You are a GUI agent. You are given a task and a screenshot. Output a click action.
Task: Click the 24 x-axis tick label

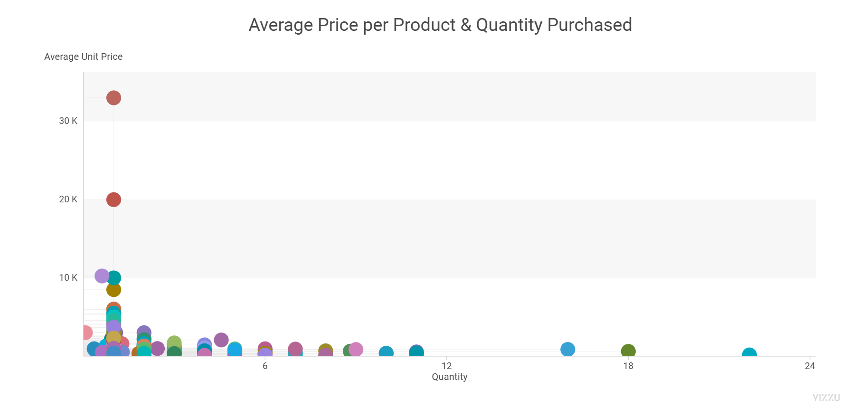(x=810, y=366)
